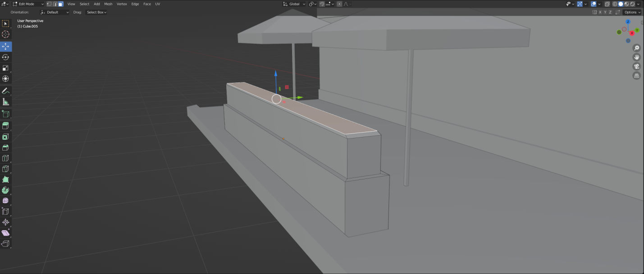Select the Scale tool
644x274 pixels.
tap(6, 68)
